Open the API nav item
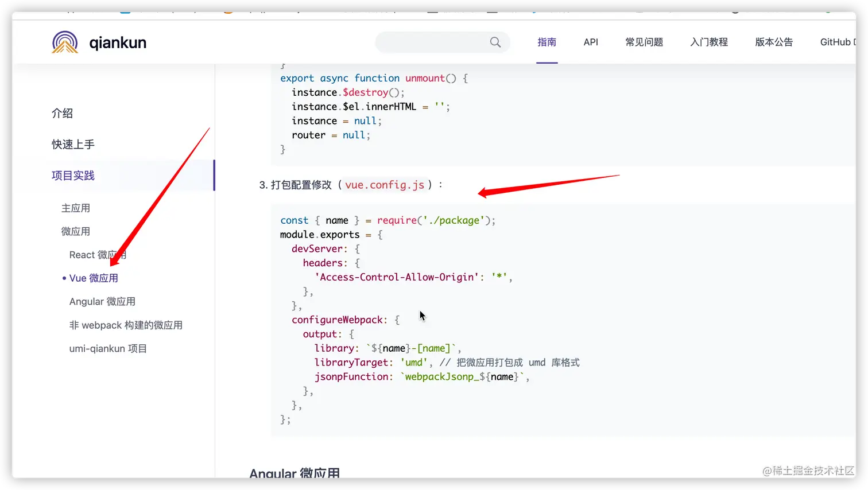 click(x=591, y=42)
